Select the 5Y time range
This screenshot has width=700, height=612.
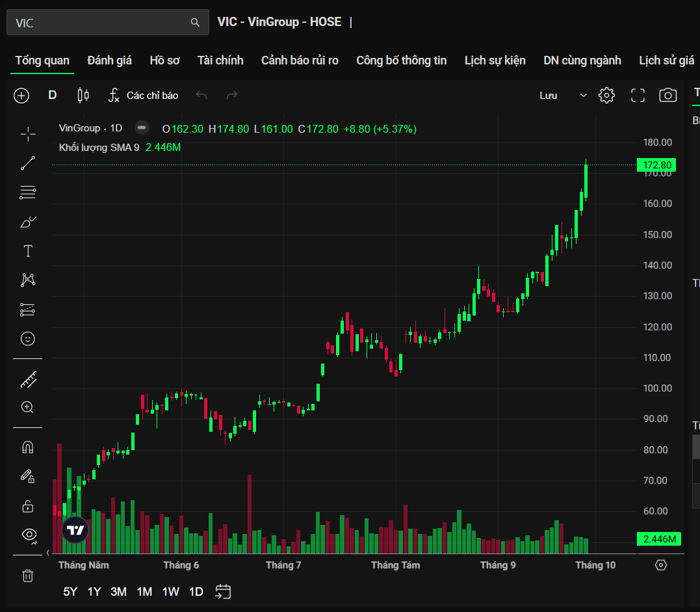pyautogui.click(x=70, y=592)
